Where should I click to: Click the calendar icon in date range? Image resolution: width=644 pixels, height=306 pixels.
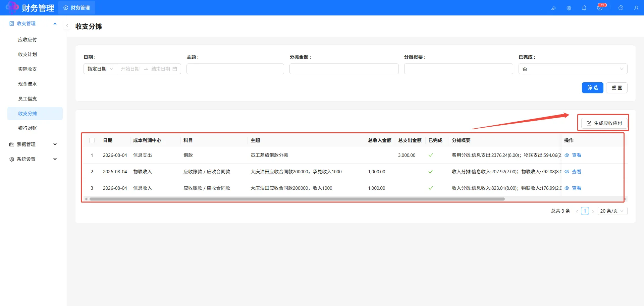pos(175,69)
